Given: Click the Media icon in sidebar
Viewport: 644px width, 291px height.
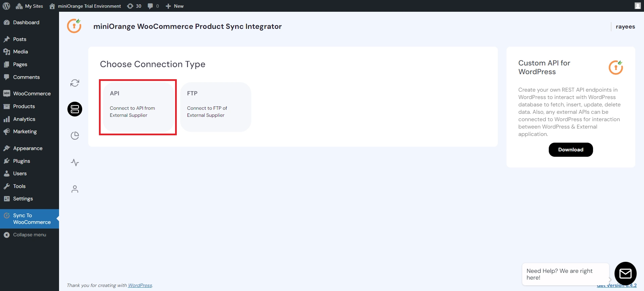Looking at the screenshot, I should click(x=7, y=52).
